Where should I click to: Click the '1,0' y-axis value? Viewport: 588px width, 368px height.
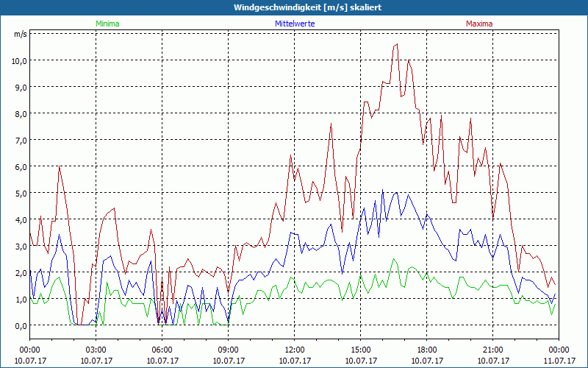pyautogui.click(x=21, y=300)
